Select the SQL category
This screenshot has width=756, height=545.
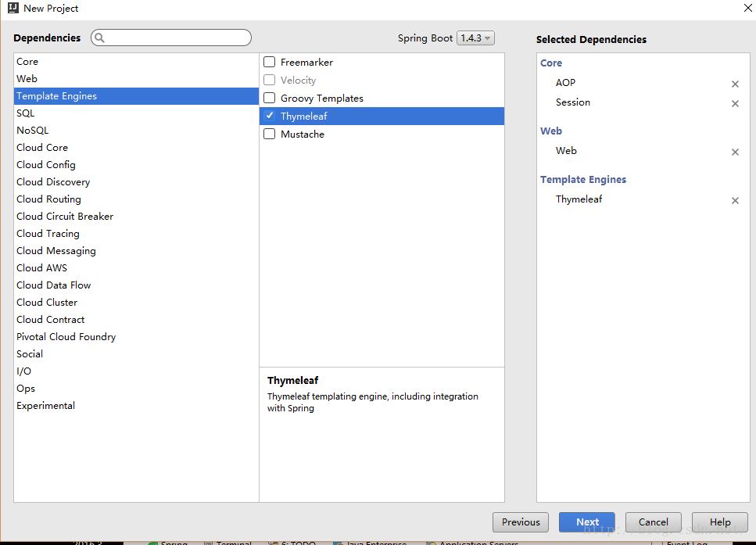click(x=137, y=113)
